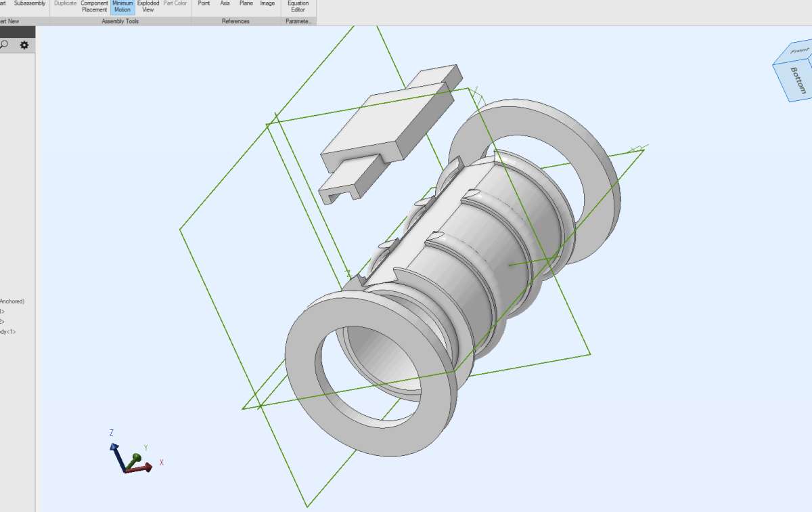Click the Front face of the view cube
812x512 pixels.
coord(798,51)
